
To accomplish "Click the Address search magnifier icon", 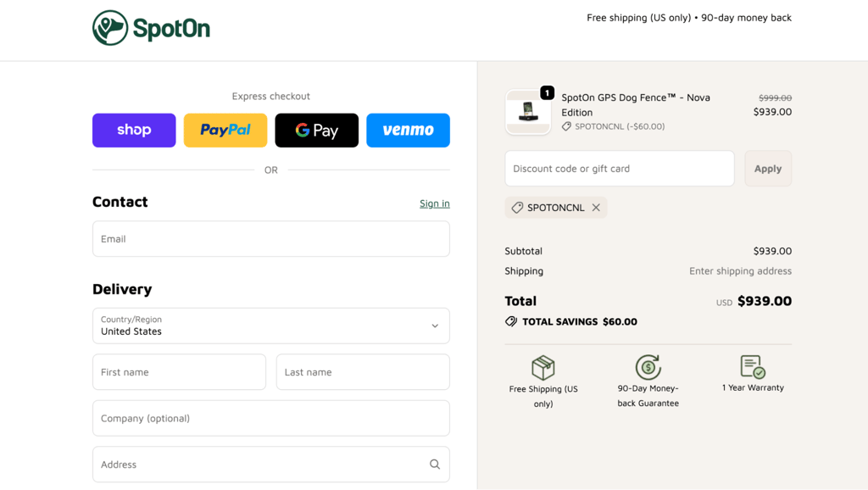I will click(435, 464).
